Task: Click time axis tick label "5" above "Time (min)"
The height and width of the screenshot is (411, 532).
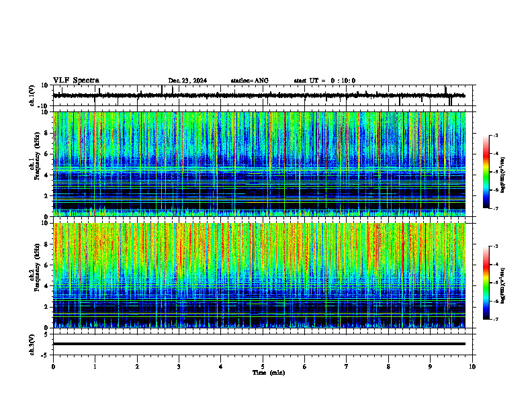Action: tap(263, 367)
